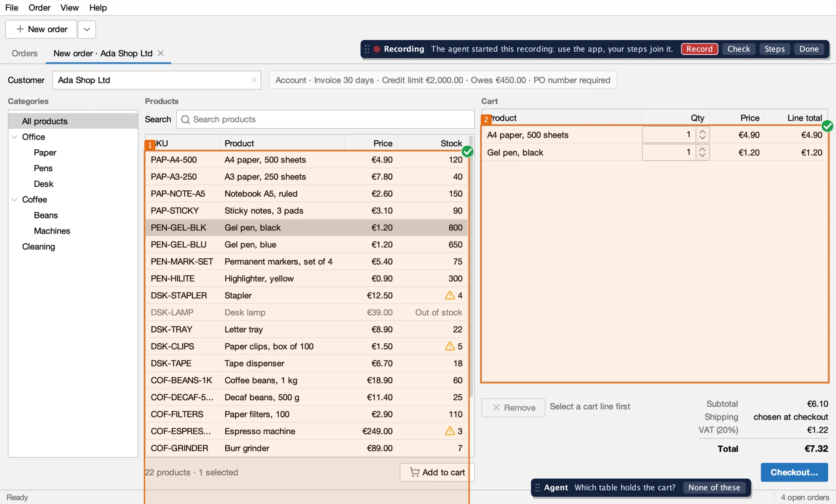Click the Remove button under the cart
836x504 pixels.
click(513, 408)
